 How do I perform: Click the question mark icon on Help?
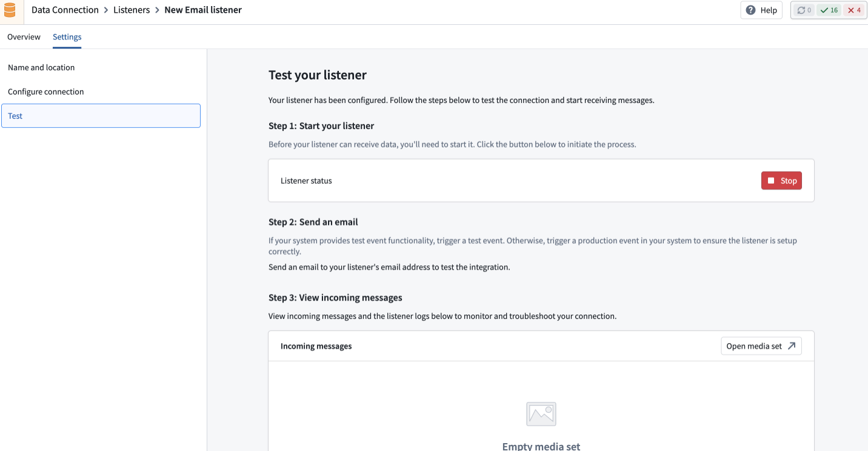(751, 10)
